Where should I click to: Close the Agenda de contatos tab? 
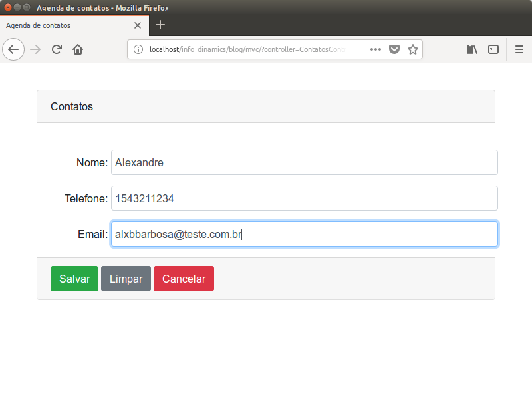click(138, 25)
